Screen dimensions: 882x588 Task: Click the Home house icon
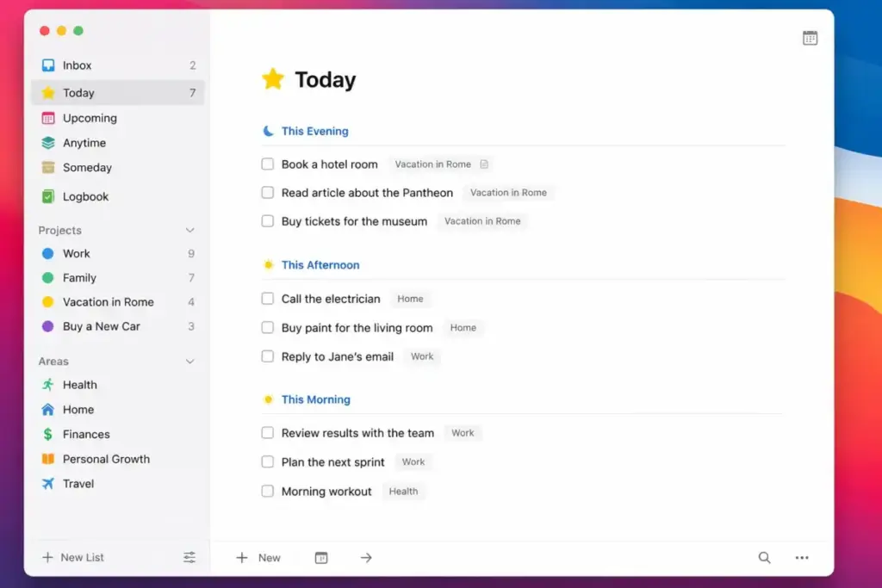coord(48,410)
